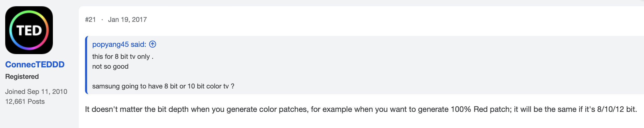Click the '8/10/12 bit' text in reply

[617, 109]
